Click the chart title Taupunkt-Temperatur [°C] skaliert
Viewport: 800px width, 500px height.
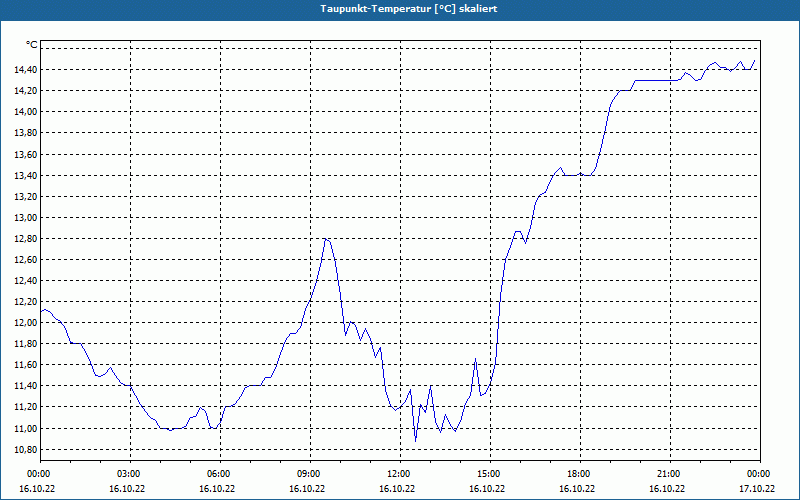coord(409,9)
